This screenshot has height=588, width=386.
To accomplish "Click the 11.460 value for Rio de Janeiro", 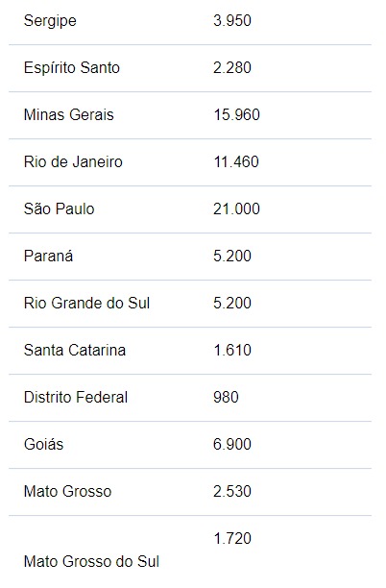I will [236, 162].
